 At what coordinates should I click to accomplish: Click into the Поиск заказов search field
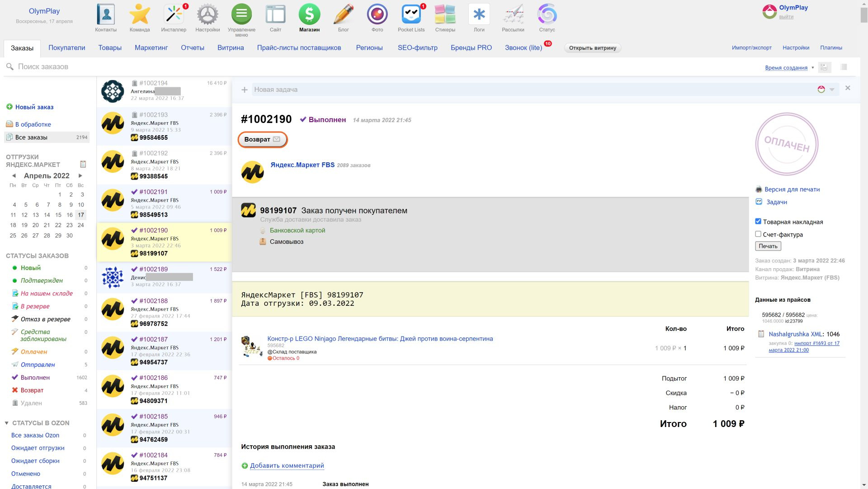point(136,66)
